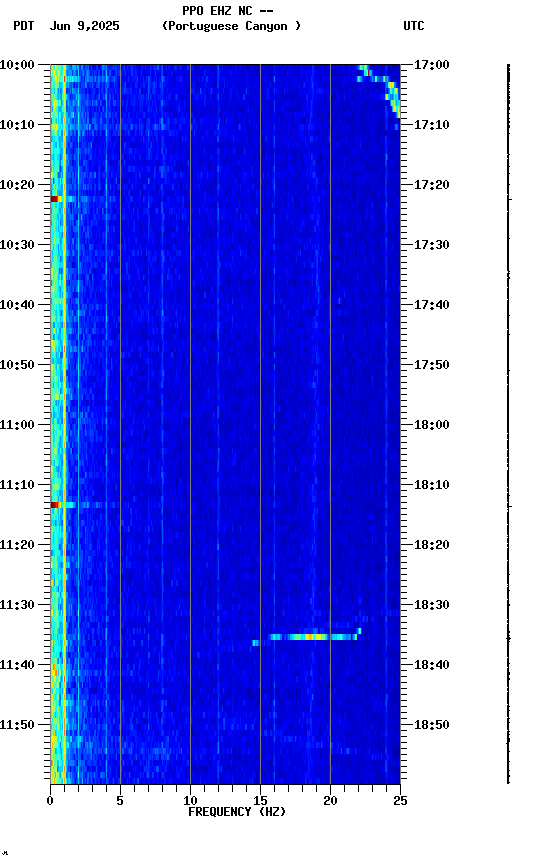Click the 5 Hz frequency axis label
This screenshot has width=552, height=864.
pyautogui.click(x=120, y=801)
